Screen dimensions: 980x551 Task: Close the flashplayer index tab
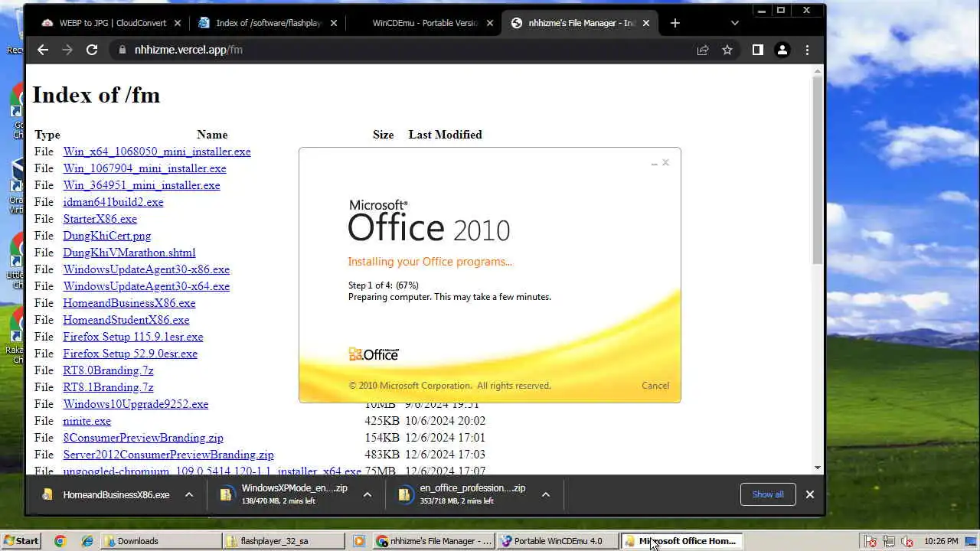click(x=334, y=23)
